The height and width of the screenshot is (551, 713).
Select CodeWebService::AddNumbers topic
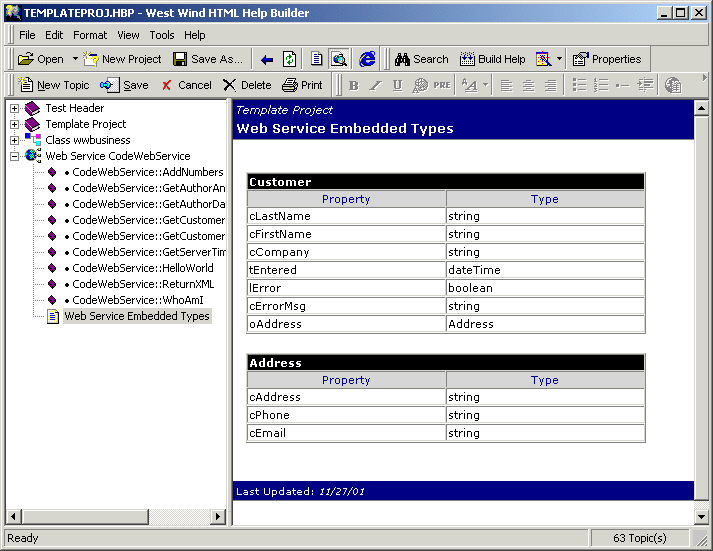147,172
